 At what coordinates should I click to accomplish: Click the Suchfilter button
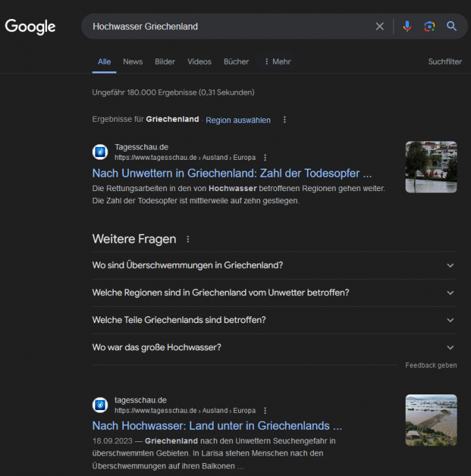tap(444, 61)
